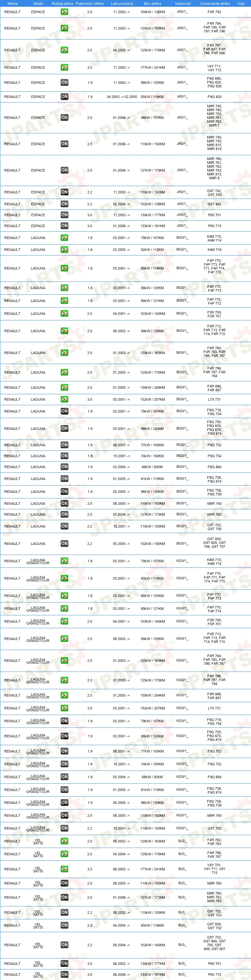Select the power value '96kW / 131KM'
This screenshot has width=251, height=980.
pos(152,118)
